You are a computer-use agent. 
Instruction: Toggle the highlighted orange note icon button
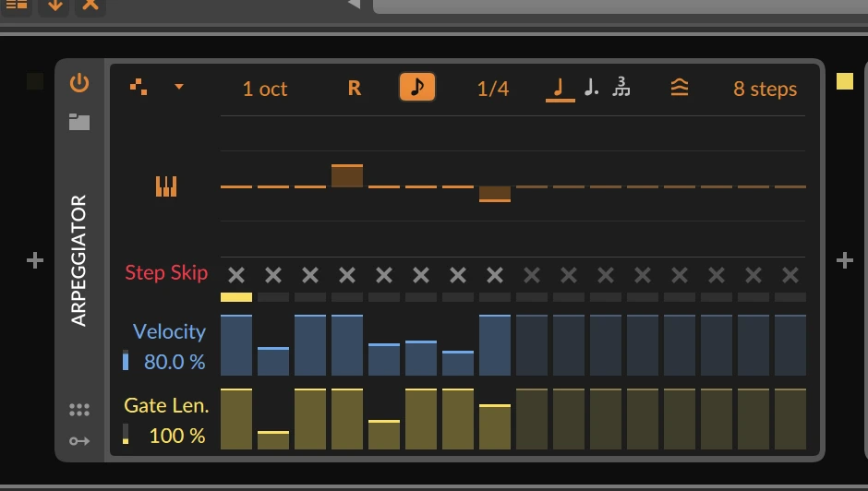[x=416, y=88]
